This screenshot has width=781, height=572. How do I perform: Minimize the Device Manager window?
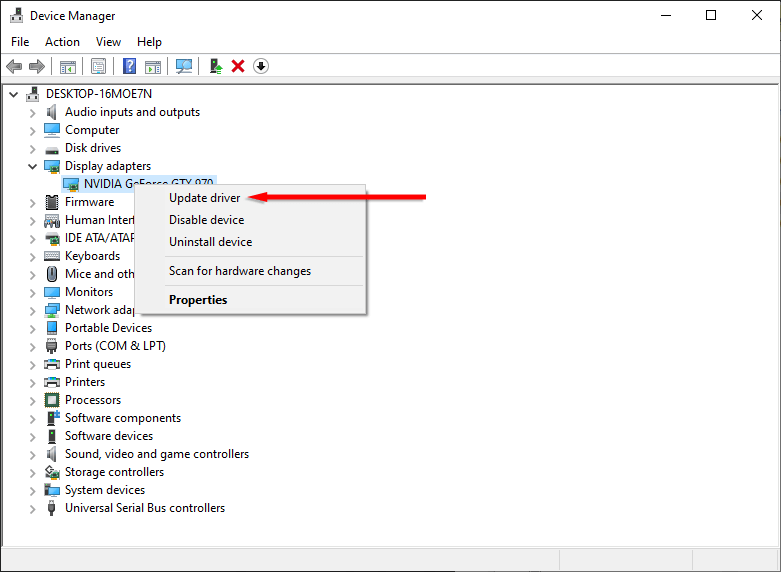click(666, 15)
